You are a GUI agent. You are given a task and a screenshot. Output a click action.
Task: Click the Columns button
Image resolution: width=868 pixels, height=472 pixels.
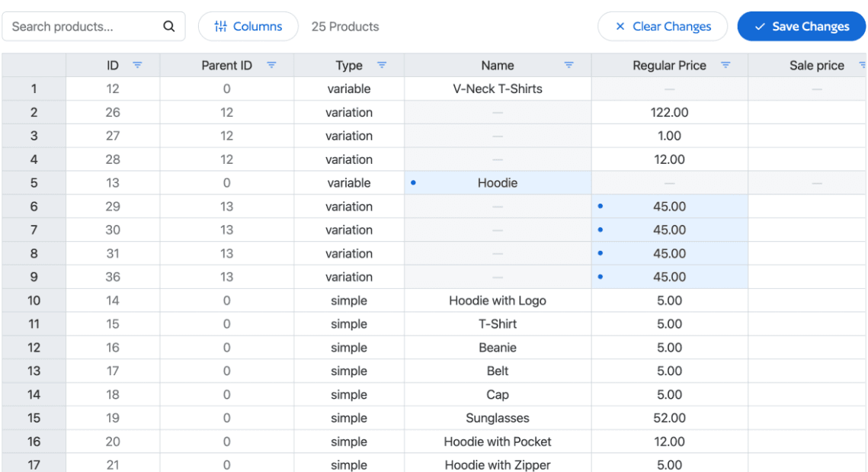(248, 27)
